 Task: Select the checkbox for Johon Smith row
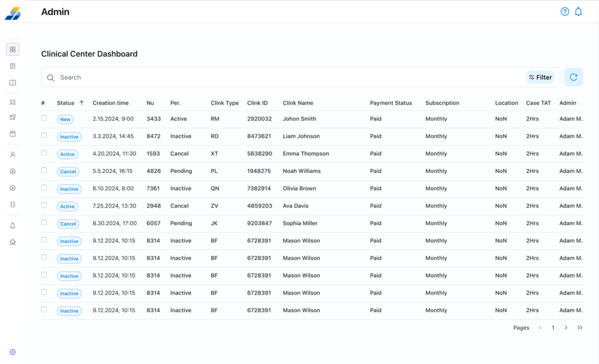tap(44, 118)
